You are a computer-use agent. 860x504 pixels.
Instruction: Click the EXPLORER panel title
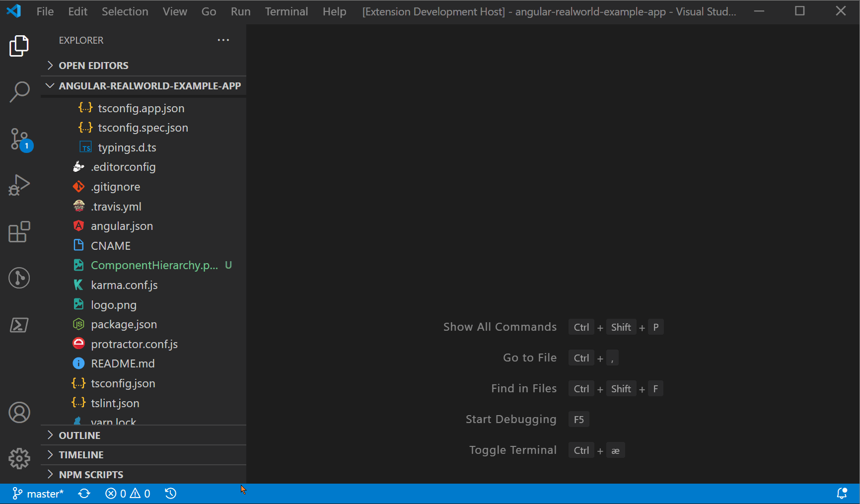click(81, 40)
